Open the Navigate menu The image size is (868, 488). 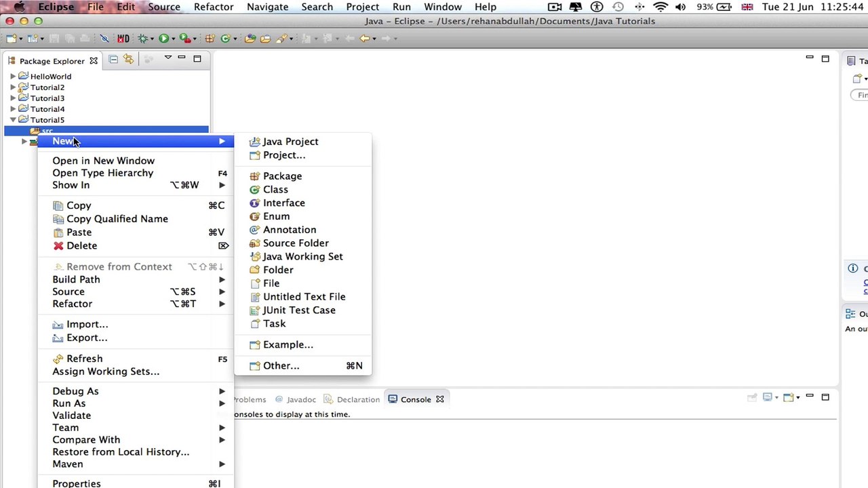pos(267,7)
